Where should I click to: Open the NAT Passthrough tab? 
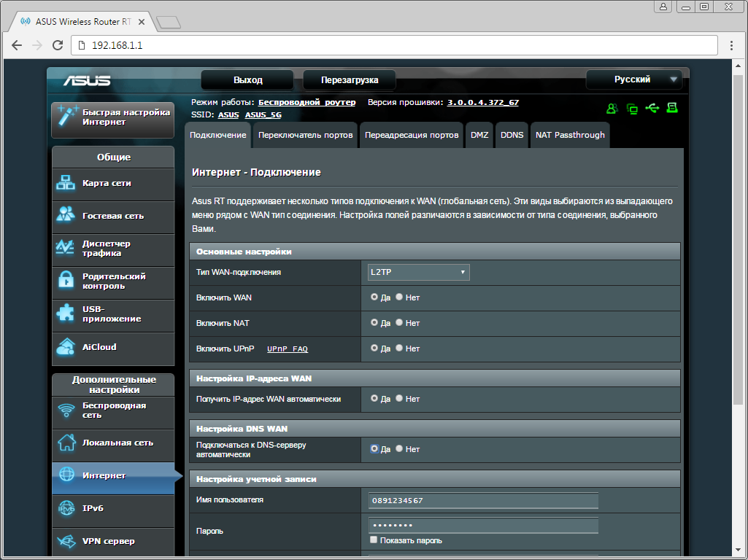tap(570, 135)
